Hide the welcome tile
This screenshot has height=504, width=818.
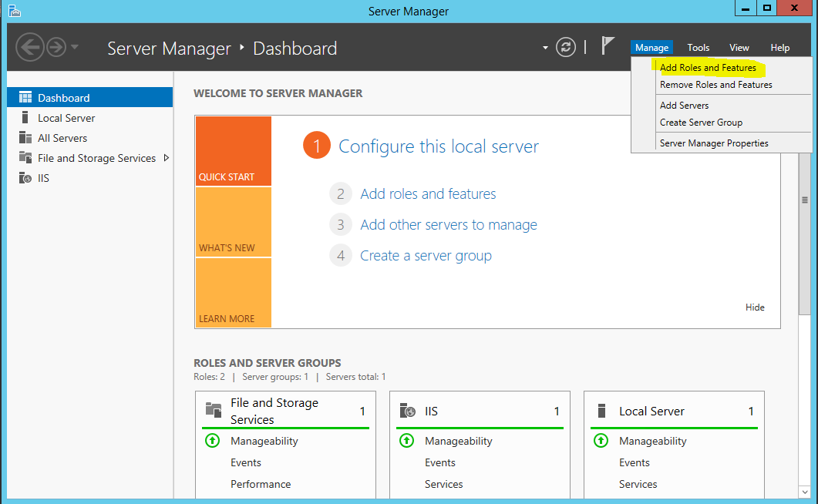click(755, 307)
